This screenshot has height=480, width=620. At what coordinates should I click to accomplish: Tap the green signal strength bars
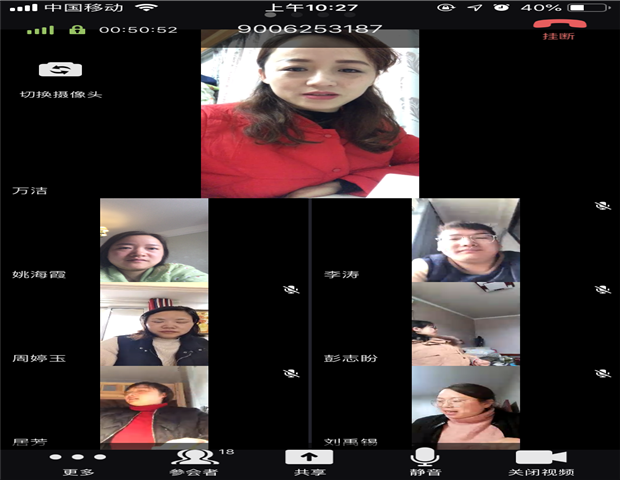(40, 29)
